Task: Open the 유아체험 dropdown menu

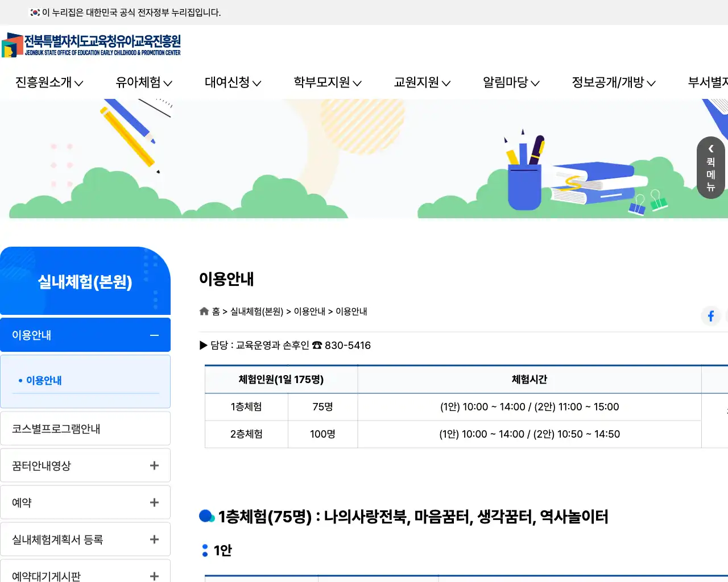Action: tap(143, 82)
